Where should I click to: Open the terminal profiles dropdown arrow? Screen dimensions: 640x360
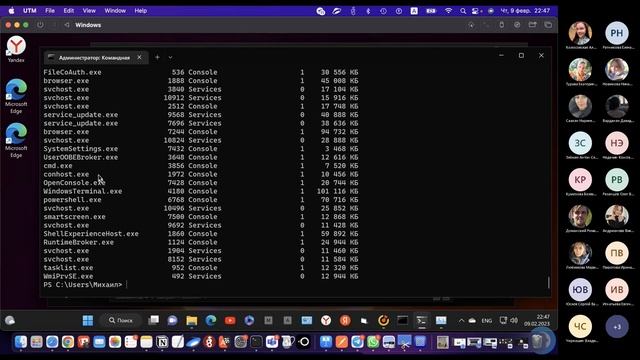point(170,57)
